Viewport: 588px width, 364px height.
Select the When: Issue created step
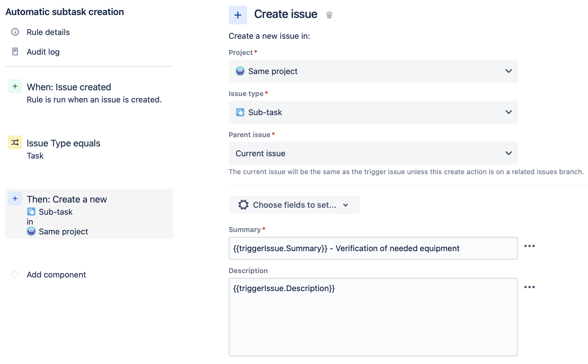(69, 87)
